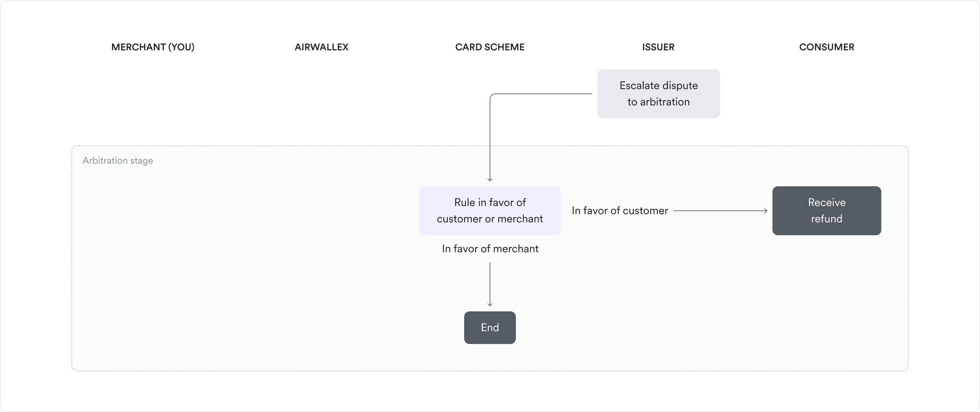Select the arrow from escalation into arbitration stage
Screen dimensions: 980x412
point(490,136)
